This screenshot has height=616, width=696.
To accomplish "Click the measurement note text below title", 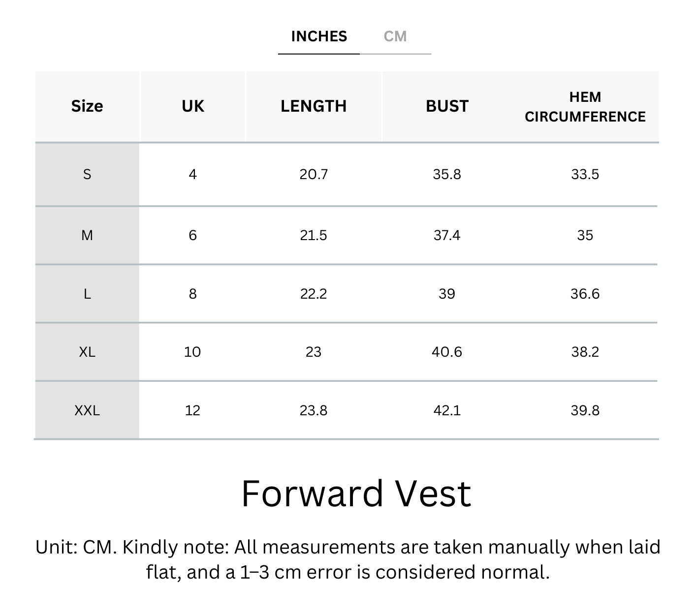I will coord(348,559).
